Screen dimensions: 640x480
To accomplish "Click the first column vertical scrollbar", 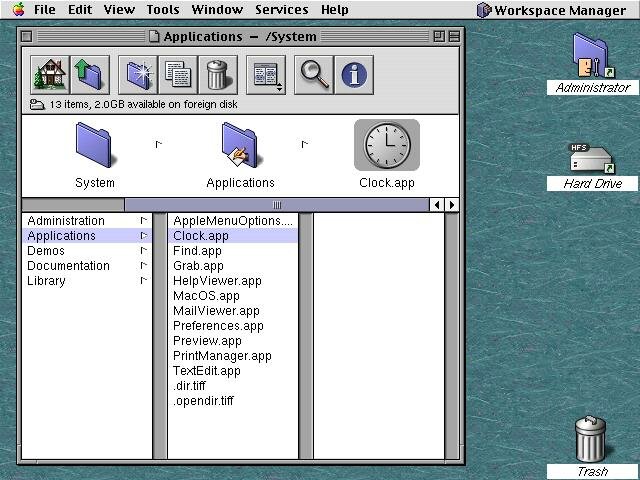I will [160, 336].
